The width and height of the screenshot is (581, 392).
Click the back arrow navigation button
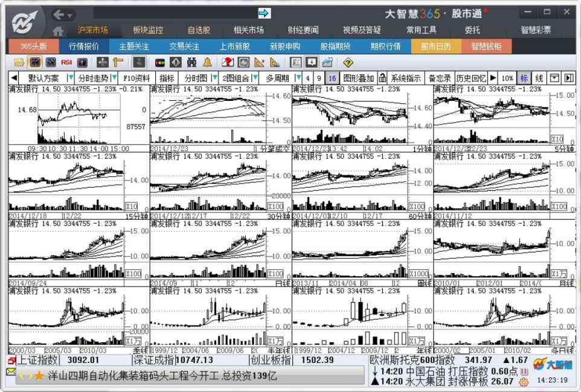(59, 15)
